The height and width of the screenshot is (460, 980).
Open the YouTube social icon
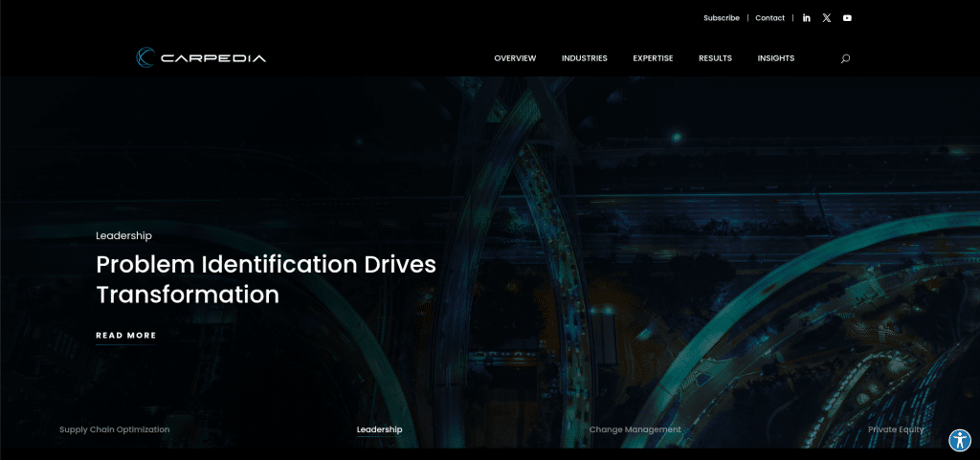click(847, 18)
